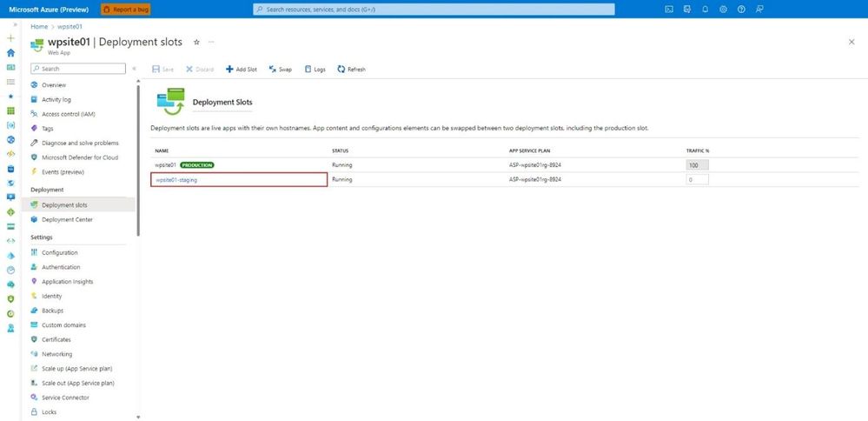Viewport: 868px width, 421px height.
Task: Click wpsite01 breadcrumb link
Action: [x=70, y=27]
